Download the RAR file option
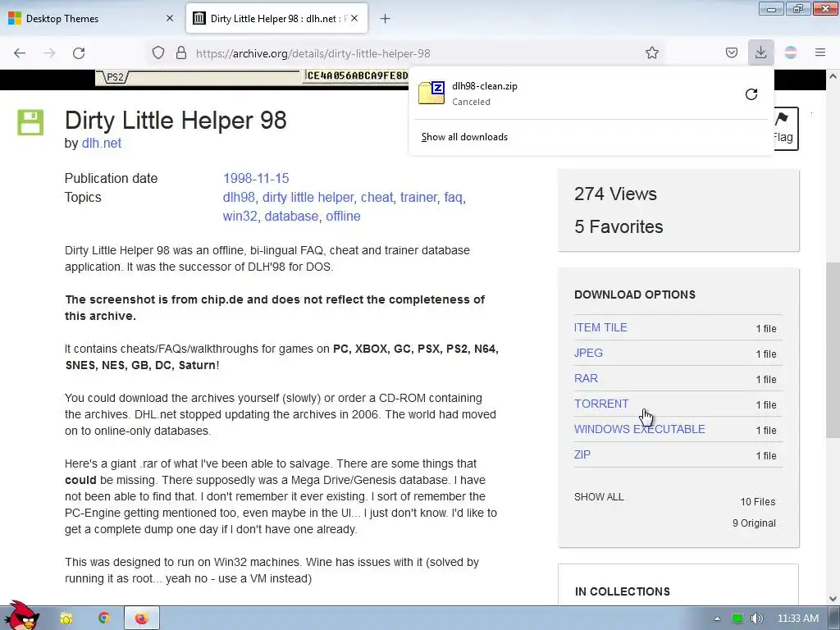Screen dimensions: 840x630 586,378
